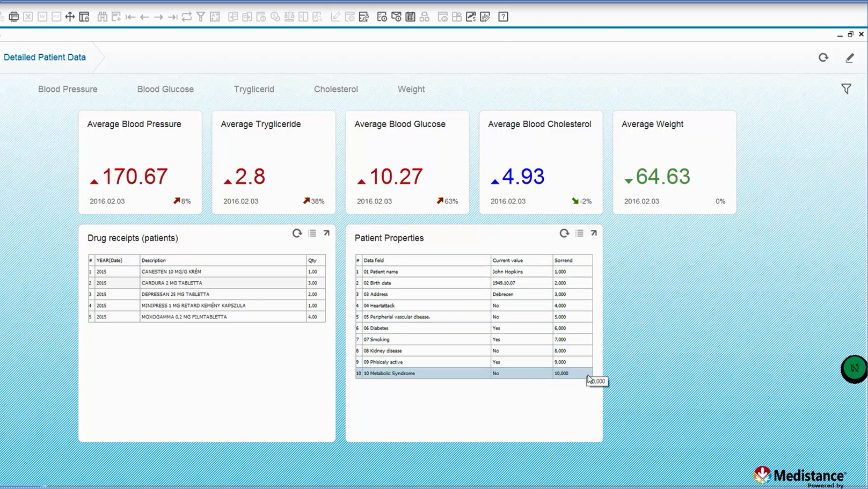
Task: Select the DEPRESSAN 25 MG TABLETTA row
Action: (x=207, y=294)
